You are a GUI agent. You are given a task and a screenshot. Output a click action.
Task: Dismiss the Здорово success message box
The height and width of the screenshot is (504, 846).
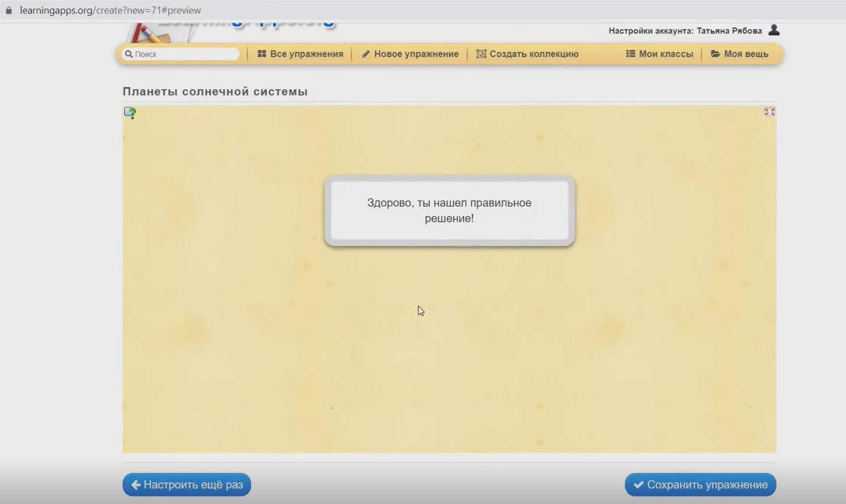point(449,211)
